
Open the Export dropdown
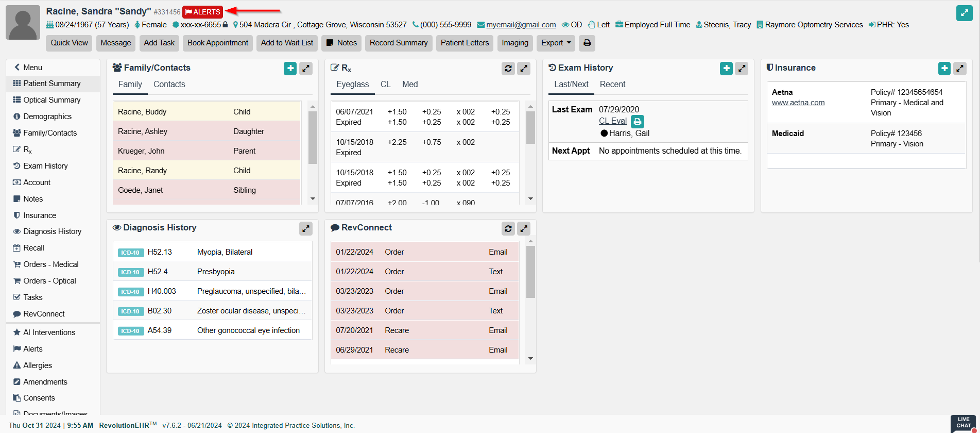(x=556, y=43)
